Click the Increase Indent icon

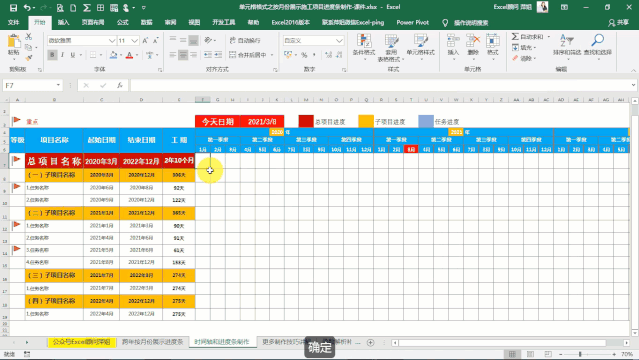tap(218, 55)
